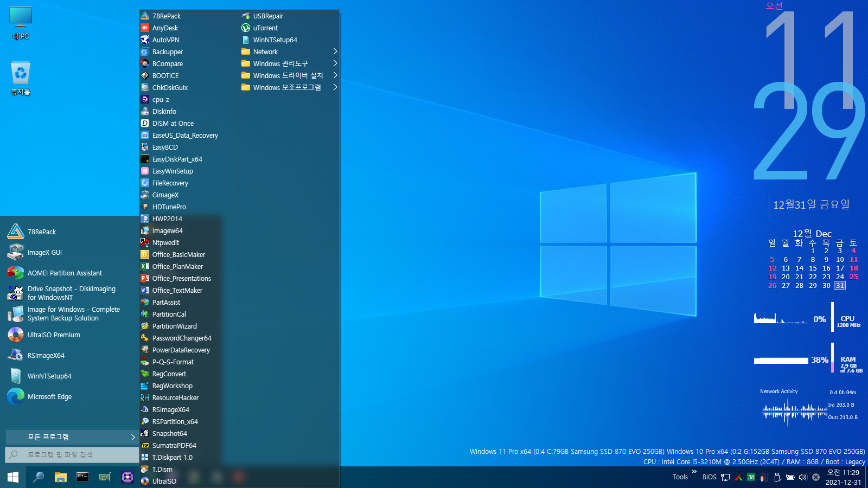Open power battery tray icon
Viewport: 868px width, 488px height.
tap(790, 477)
